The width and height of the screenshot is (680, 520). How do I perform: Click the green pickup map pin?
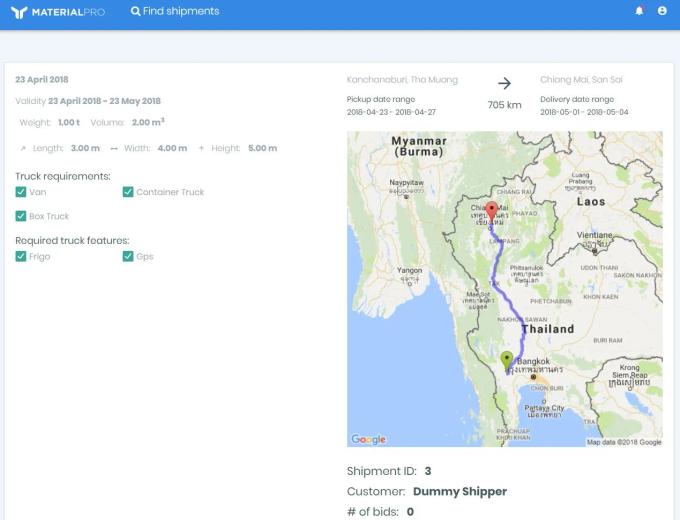[507, 362]
